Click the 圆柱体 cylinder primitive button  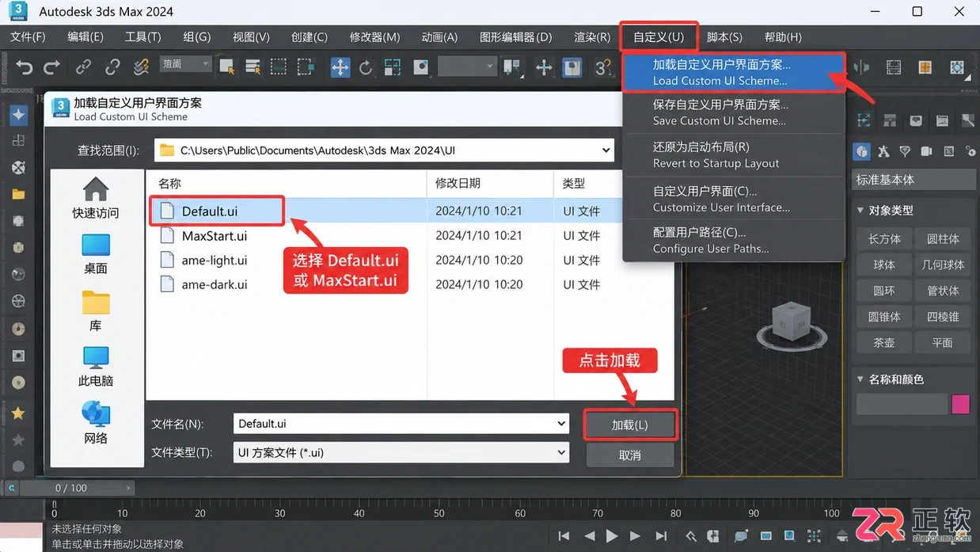coord(943,238)
